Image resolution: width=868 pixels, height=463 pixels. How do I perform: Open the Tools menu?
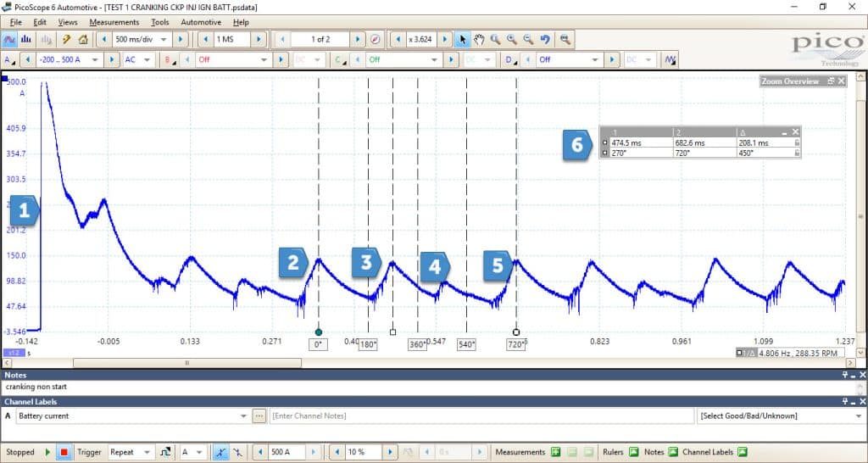160,22
